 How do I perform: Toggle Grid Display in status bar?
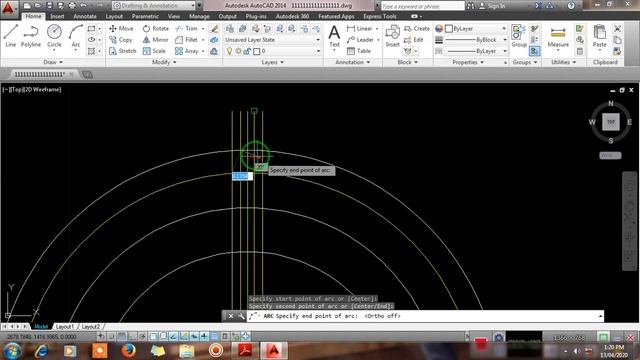(122, 336)
